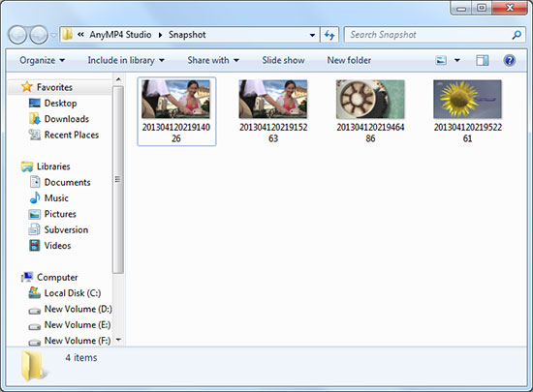Screen dimensions: 533x392
Task: Click the change view icon
Action: (441, 60)
